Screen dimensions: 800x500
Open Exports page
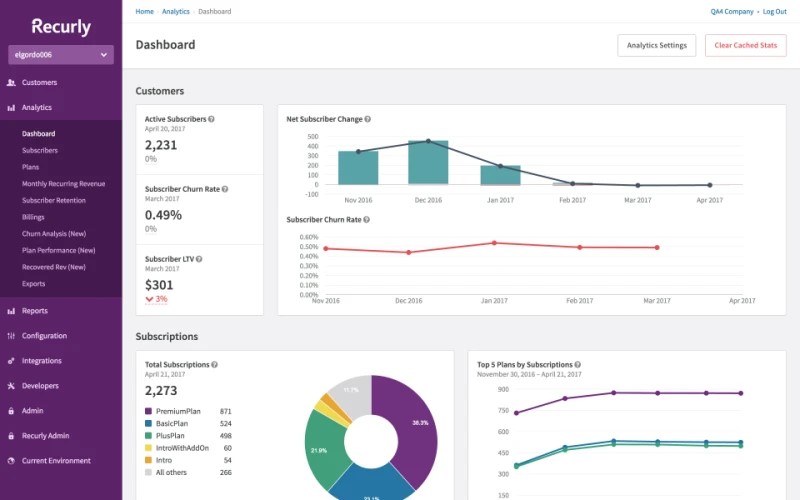pyautogui.click(x=33, y=284)
